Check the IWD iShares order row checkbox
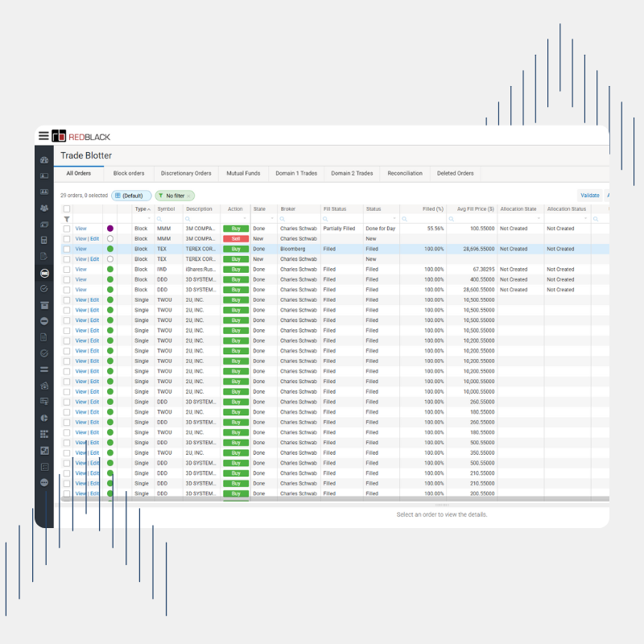Image resolution: width=644 pixels, height=644 pixels. pyautogui.click(x=67, y=270)
